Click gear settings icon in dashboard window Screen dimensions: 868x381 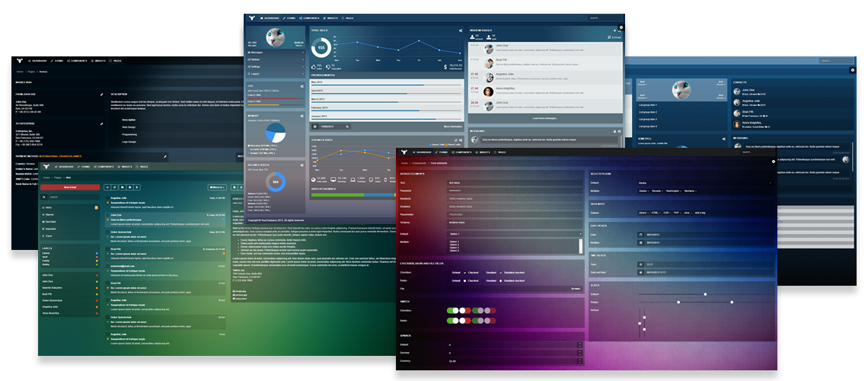tap(621, 27)
